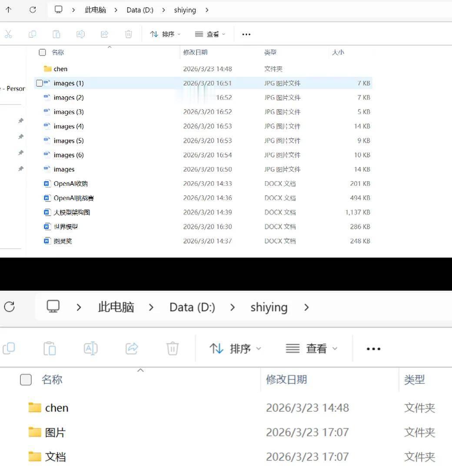Image resolution: width=452 pixels, height=476 pixels.
Task: Click the Word icon beside 大模型架构图
Action: pyautogui.click(x=47, y=212)
